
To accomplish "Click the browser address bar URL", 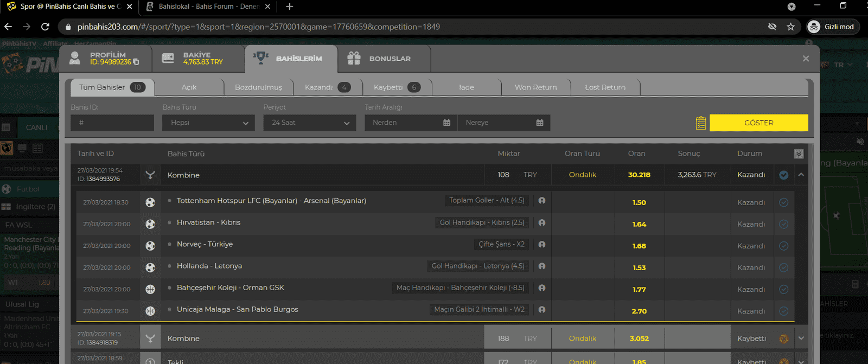I will point(258,27).
